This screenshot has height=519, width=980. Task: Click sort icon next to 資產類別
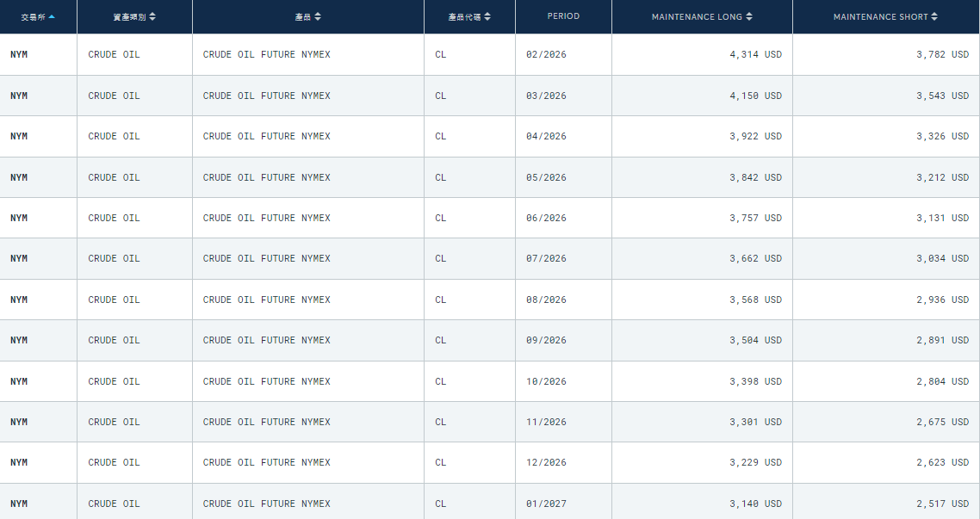tap(152, 17)
